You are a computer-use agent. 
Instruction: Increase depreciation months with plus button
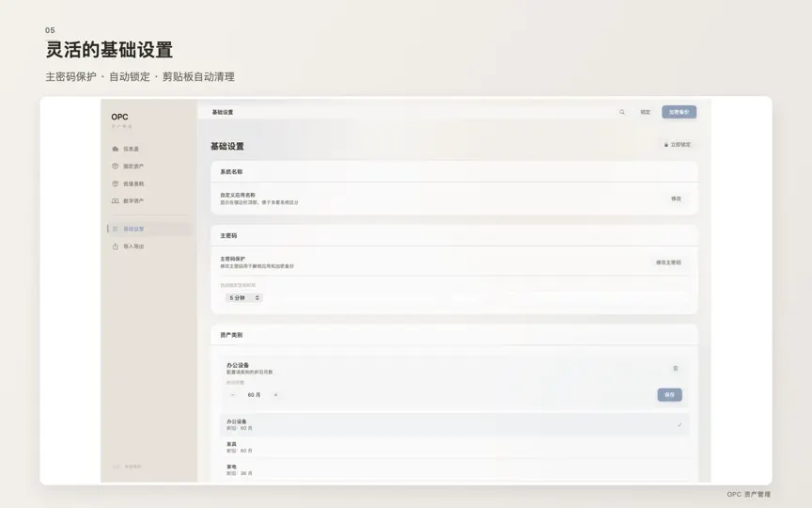tap(275, 395)
